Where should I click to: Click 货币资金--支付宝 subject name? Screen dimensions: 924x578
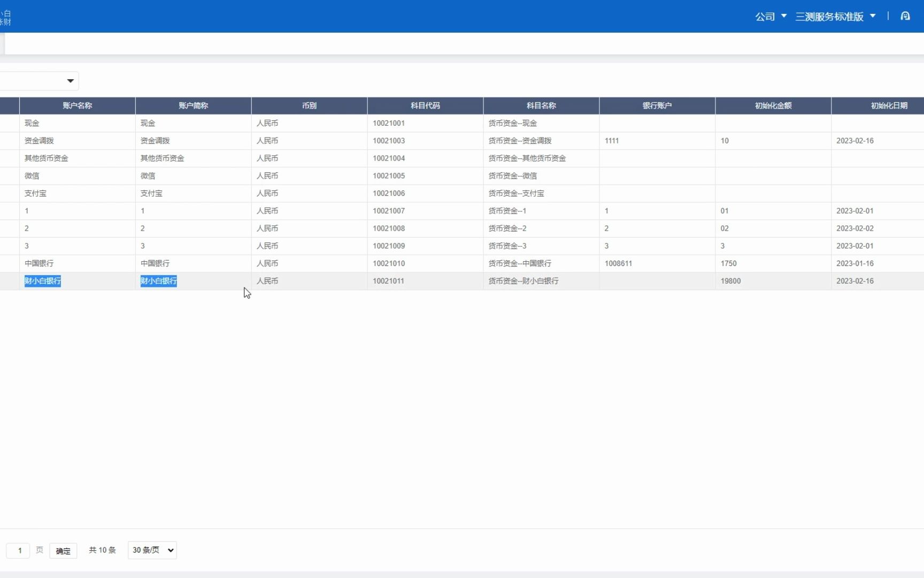click(x=516, y=193)
